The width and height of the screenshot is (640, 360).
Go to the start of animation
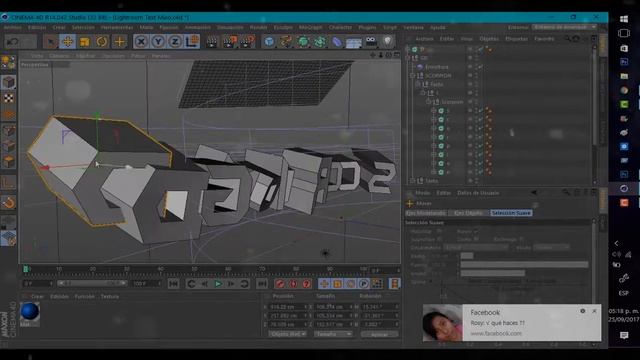tap(173, 284)
